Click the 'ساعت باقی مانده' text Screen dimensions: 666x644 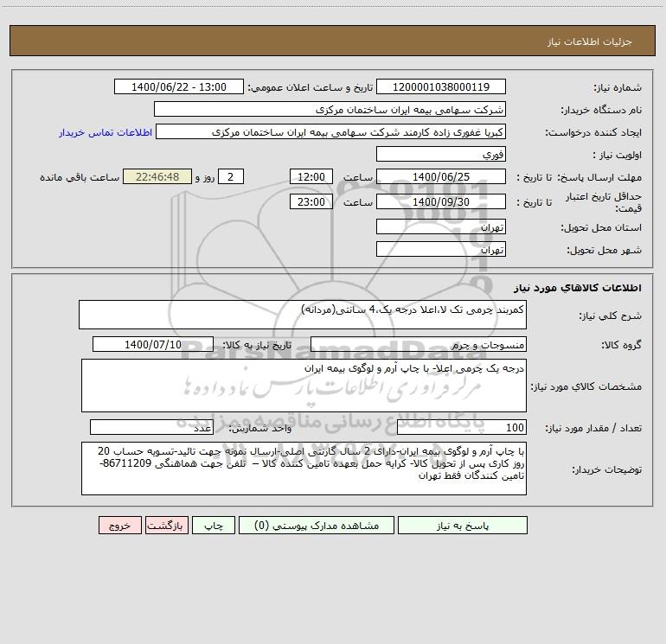(80, 177)
